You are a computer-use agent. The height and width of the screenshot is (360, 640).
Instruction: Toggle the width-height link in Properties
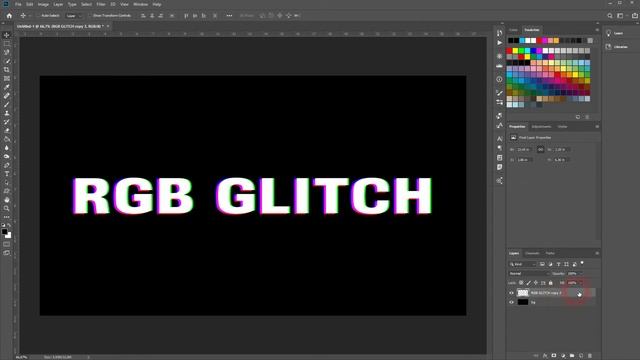(x=540, y=149)
